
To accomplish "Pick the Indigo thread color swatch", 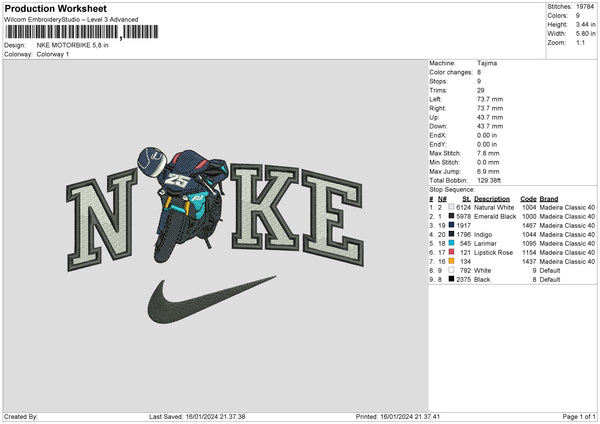I will click(x=452, y=234).
